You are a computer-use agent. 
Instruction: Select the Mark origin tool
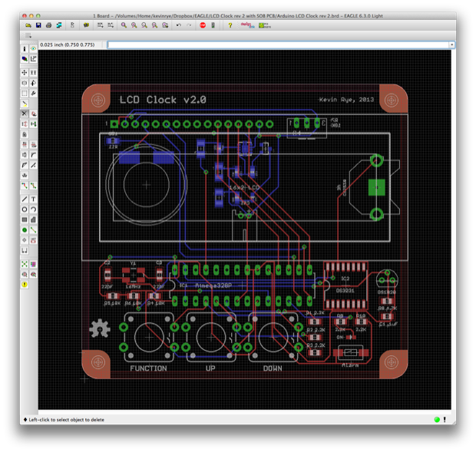coord(33,59)
